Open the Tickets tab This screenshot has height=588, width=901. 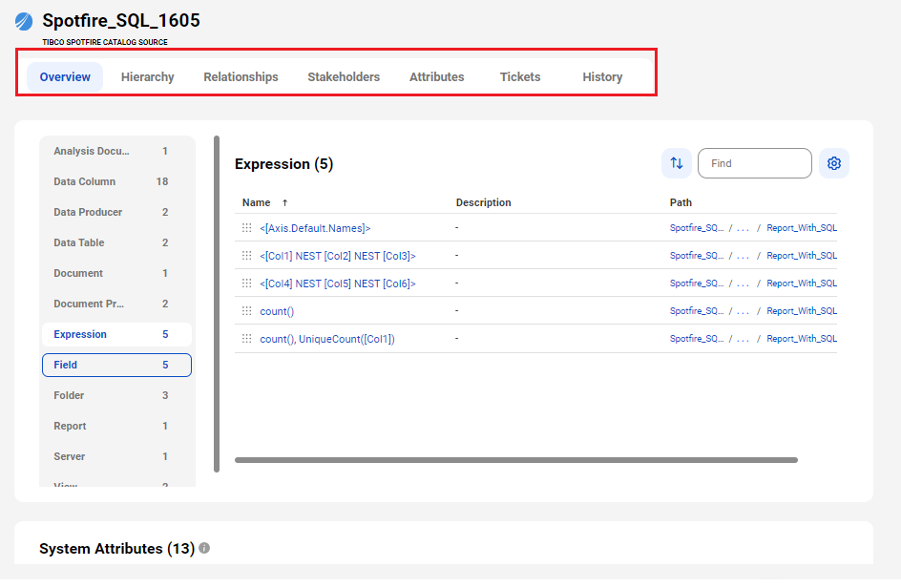[x=520, y=77]
